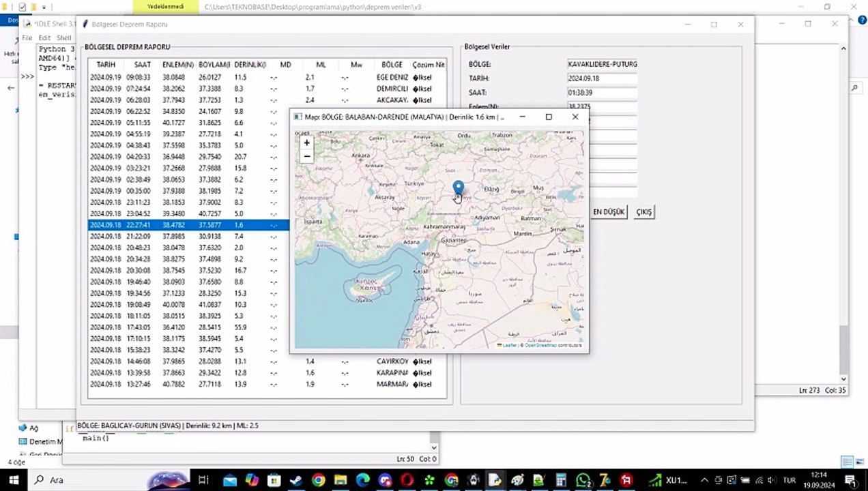Open the Calculator taskbar icon
Viewport: 868px width, 491px height.
(561, 480)
